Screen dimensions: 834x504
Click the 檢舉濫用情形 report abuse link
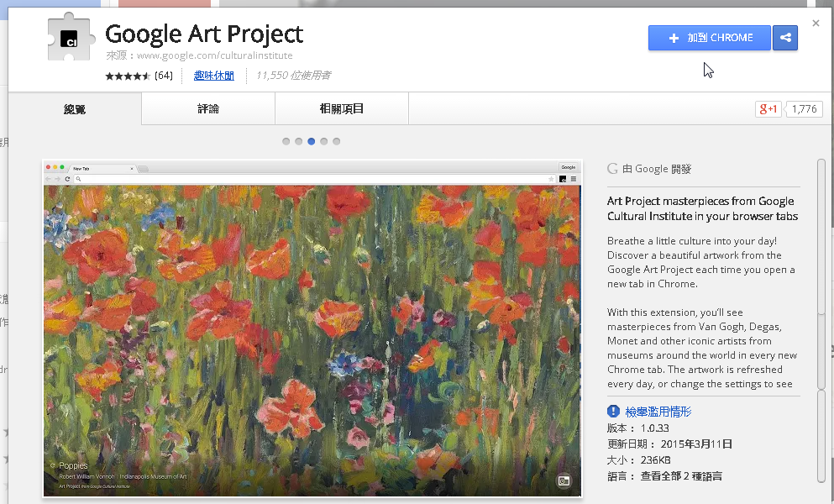click(658, 412)
